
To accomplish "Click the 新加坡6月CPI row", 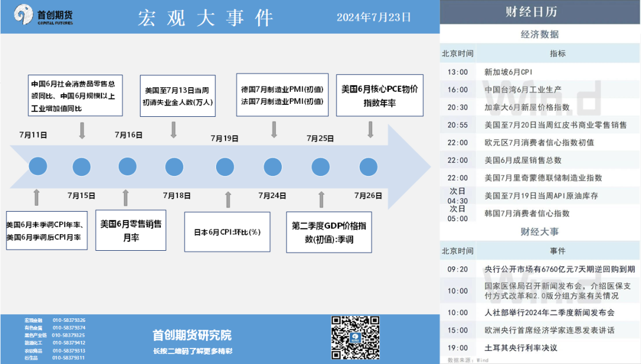I will (540, 72).
